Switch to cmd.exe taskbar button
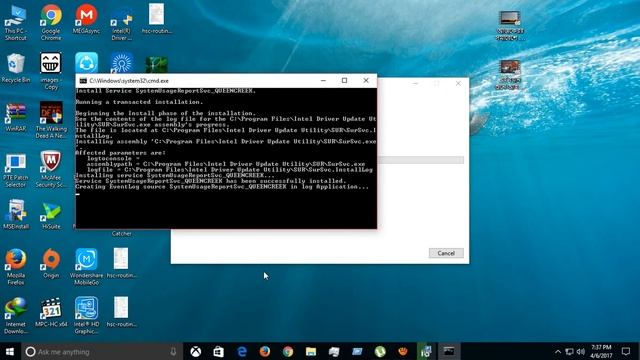The width and height of the screenshot is (640, 360). [x=449, y=351]
